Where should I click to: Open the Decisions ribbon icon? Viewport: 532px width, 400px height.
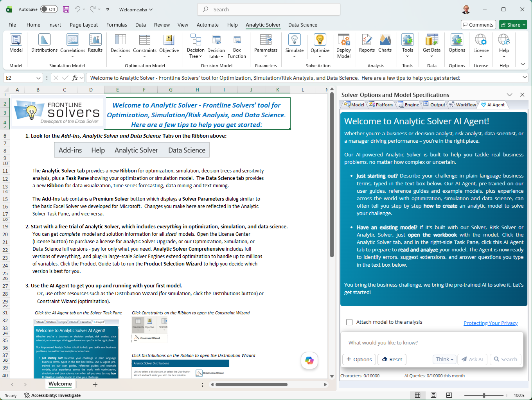pyautogui.click(x=120, y=46)
